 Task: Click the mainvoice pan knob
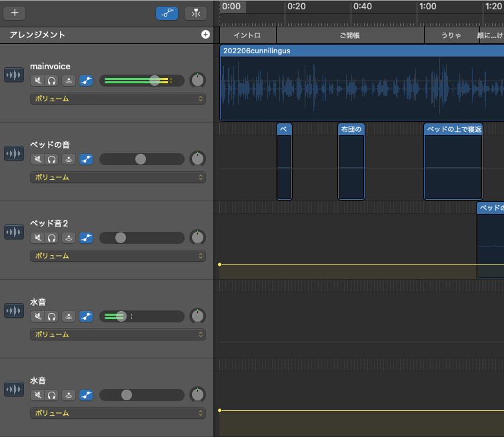[197, 80]
